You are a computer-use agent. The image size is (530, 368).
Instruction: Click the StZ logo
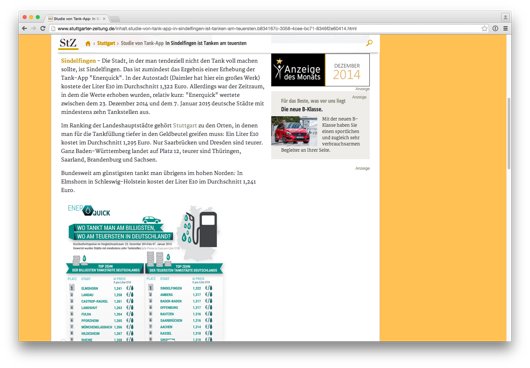click(x=68, y=43)
